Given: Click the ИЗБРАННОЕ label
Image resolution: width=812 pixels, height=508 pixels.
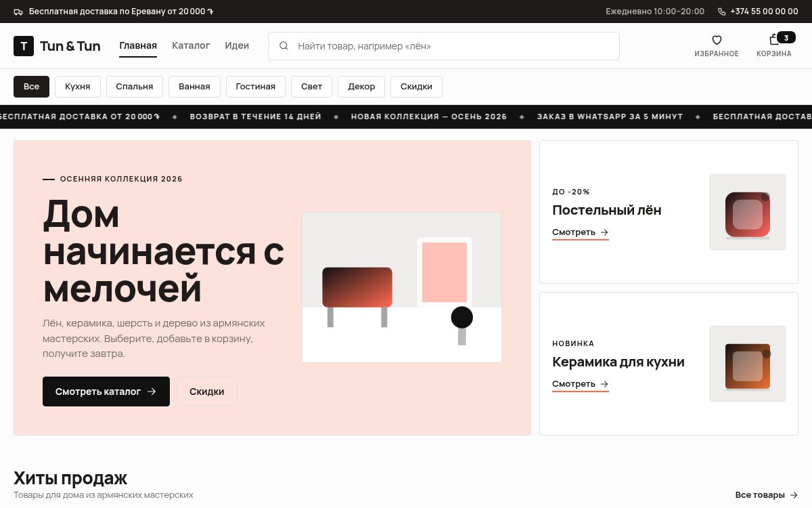Looking at the screenshot, I should click(717, 54).
